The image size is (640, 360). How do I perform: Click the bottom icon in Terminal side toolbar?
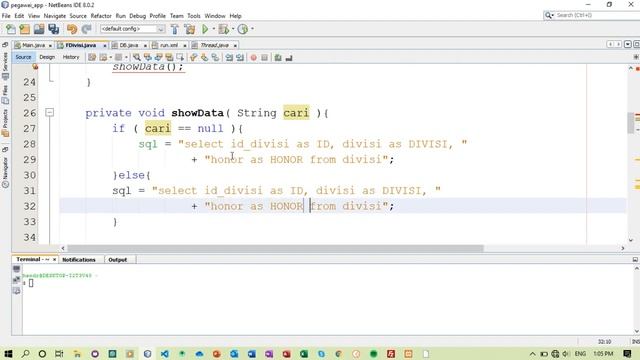click(x=16, y=291)
